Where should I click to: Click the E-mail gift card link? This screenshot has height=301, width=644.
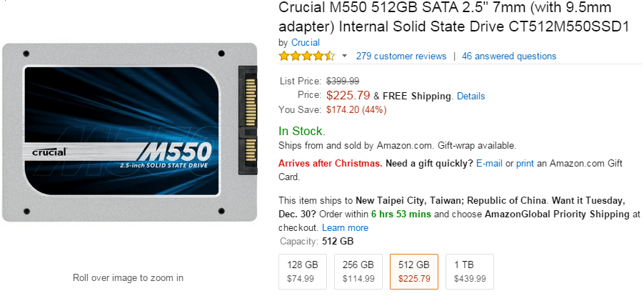pos(489,163)
